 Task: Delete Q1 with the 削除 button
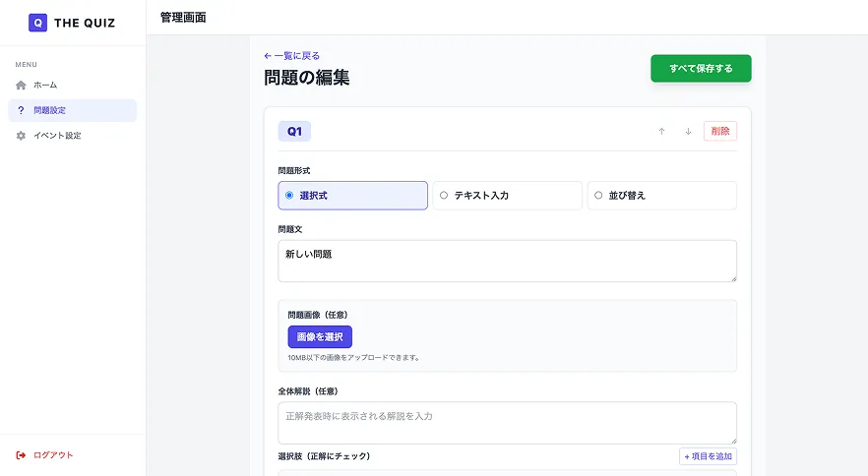pyautogui.click(x=720, y=131)
